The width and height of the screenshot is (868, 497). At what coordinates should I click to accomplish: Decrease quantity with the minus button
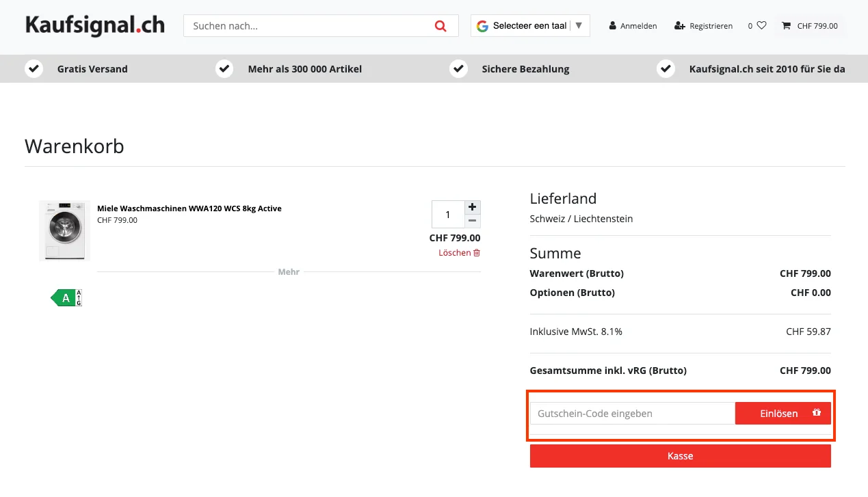click(x=472, y=221)
